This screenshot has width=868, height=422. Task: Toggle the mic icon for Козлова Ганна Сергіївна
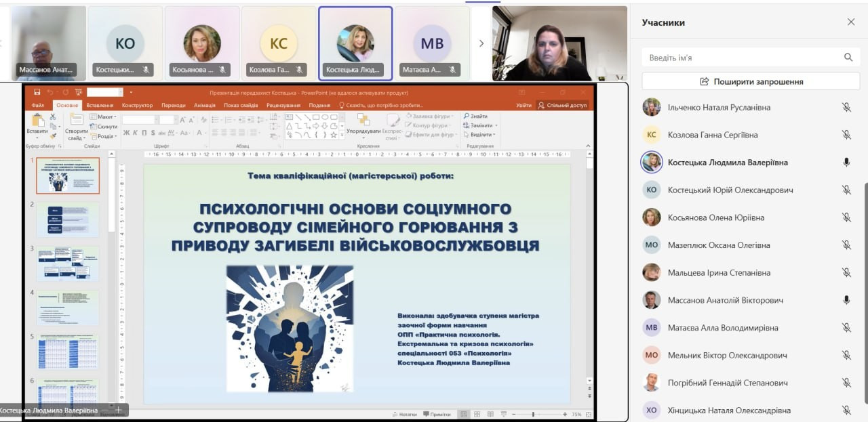(846, 135)
